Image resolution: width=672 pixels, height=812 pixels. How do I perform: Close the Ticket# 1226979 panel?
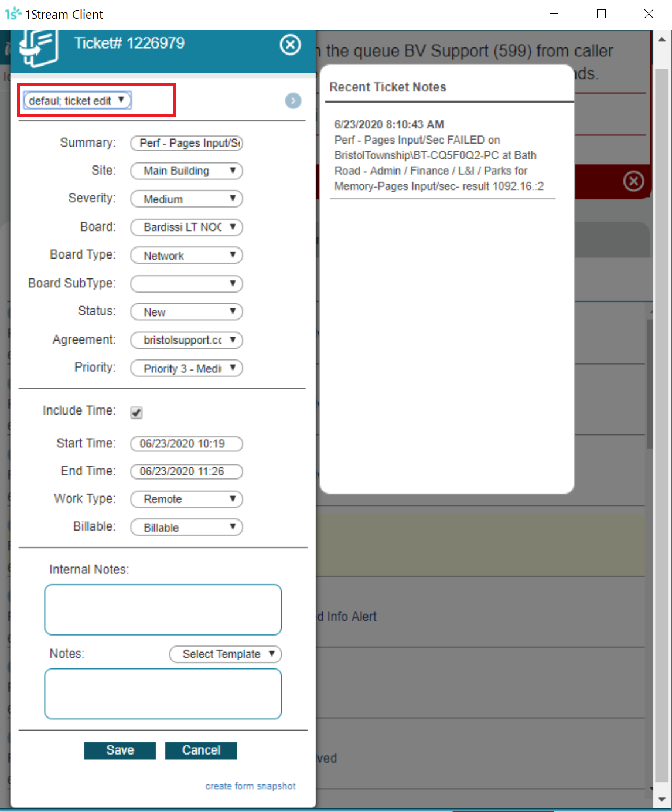pos(290,45)
